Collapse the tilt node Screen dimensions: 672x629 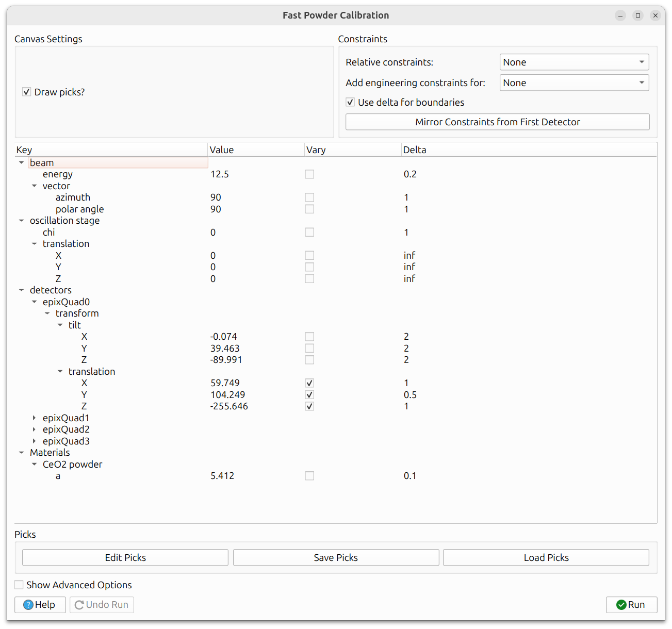60,325
